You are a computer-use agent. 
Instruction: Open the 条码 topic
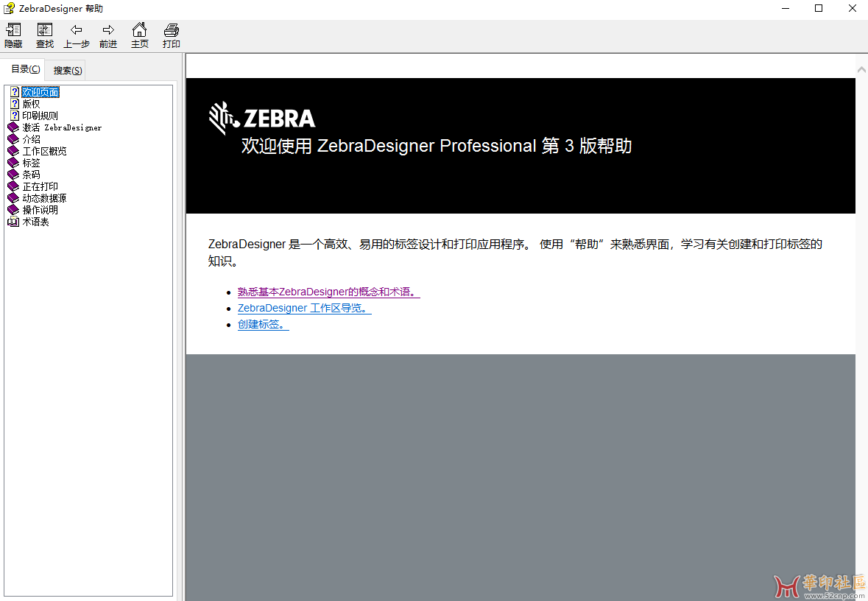pyautogui.click(x=31, y=175)
